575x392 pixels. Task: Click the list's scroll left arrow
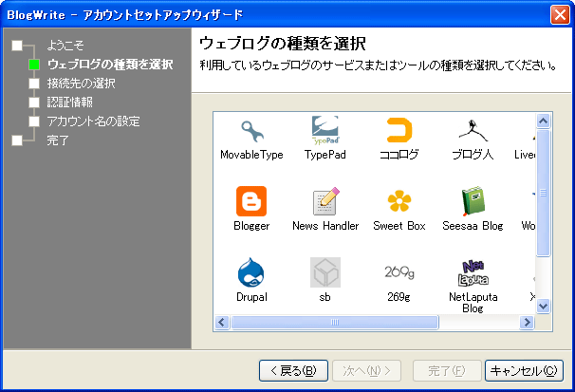click(x=221, y=323)
